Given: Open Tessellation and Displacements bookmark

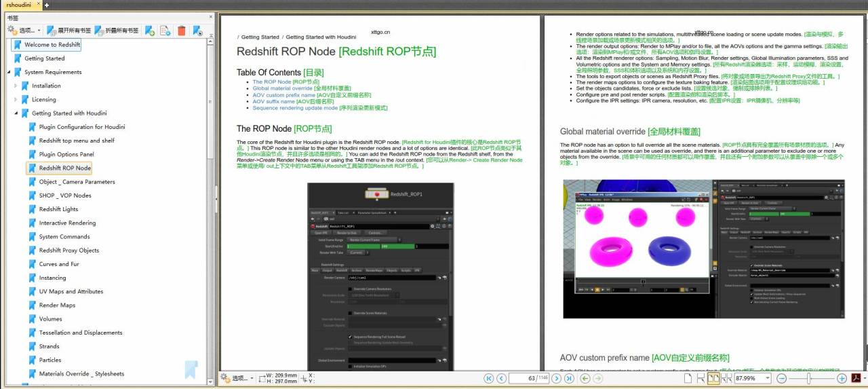Looking at the screenshot, I should coord(81,333).
